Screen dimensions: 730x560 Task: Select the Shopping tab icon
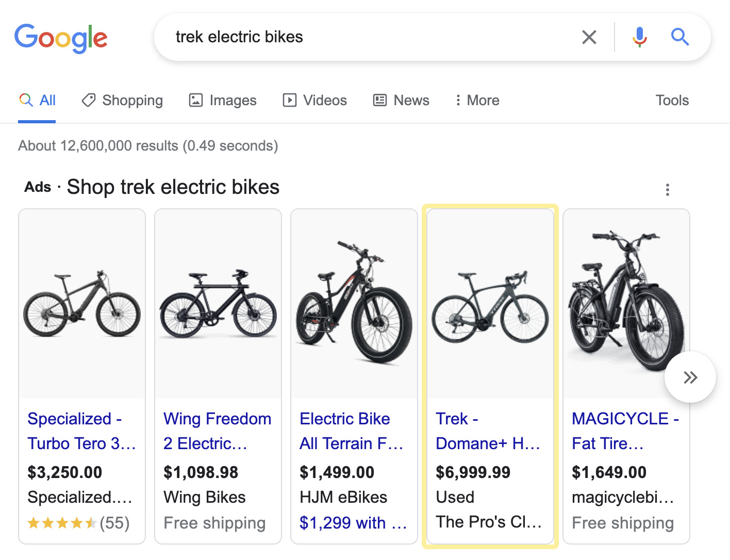tap(88, 100)
